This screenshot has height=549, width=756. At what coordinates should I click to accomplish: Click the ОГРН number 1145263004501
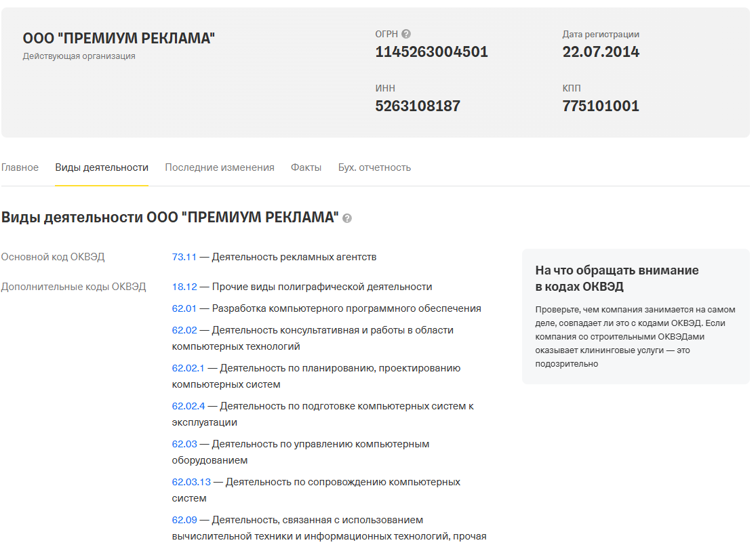pyautogui.click(x=431, y=52)
